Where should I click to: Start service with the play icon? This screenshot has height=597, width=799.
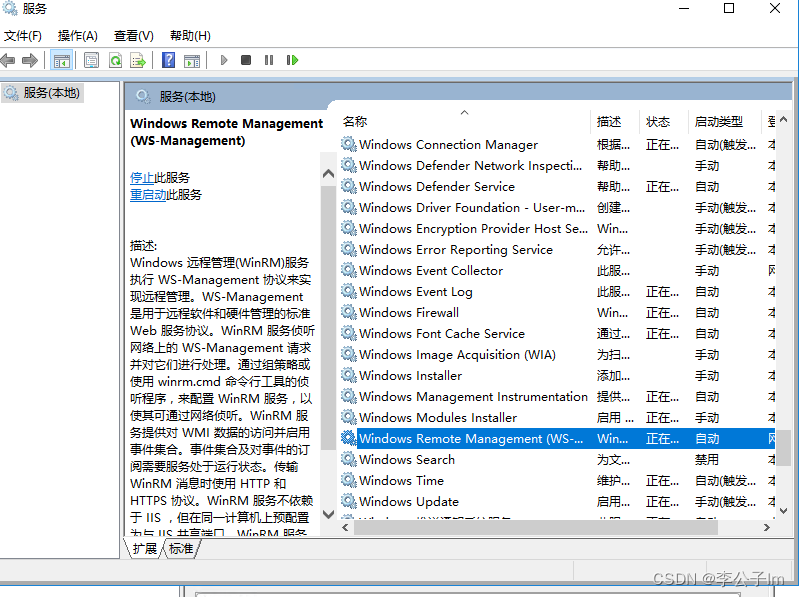coord(224,60)
